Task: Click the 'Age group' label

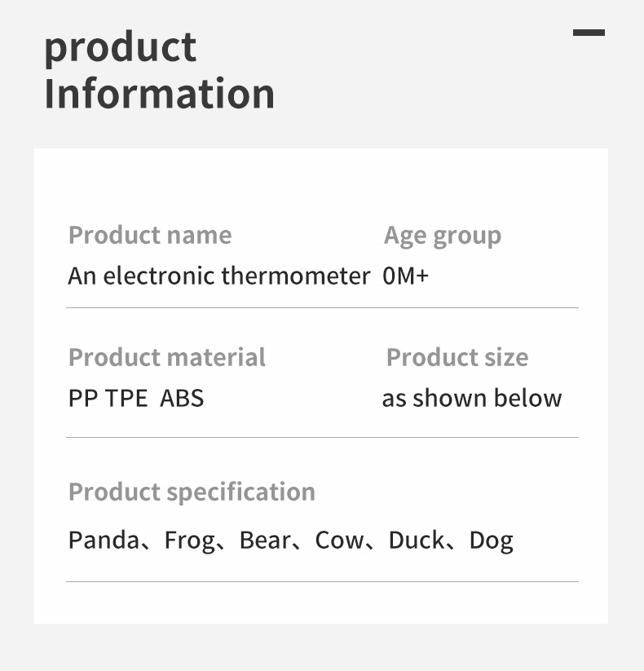Action: pyautogui.click(x=443, y=236)
